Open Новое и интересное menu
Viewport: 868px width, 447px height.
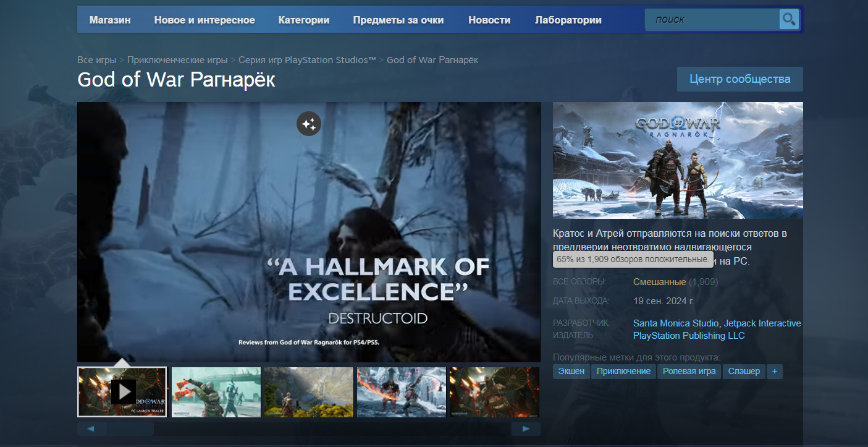click(204, 20)
